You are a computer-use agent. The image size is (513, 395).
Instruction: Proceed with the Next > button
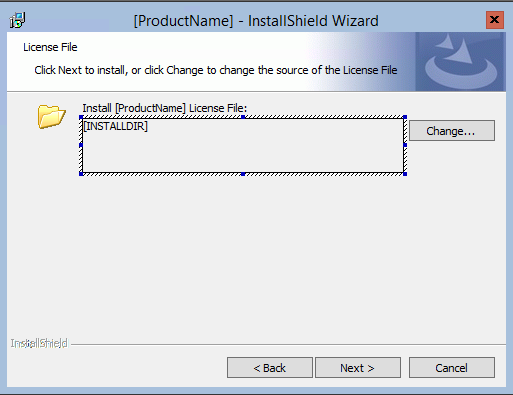[358, 368]
